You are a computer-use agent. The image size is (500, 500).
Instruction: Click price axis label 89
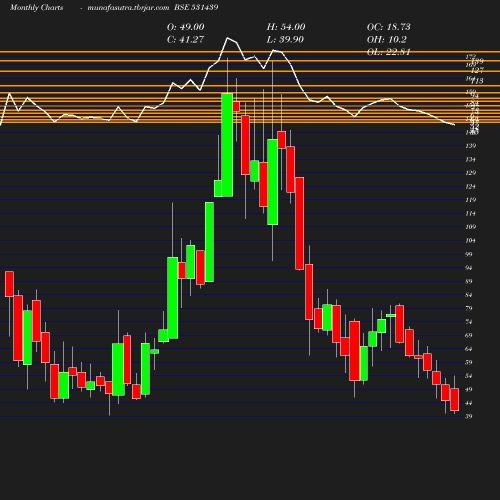[x=469, y=281]
